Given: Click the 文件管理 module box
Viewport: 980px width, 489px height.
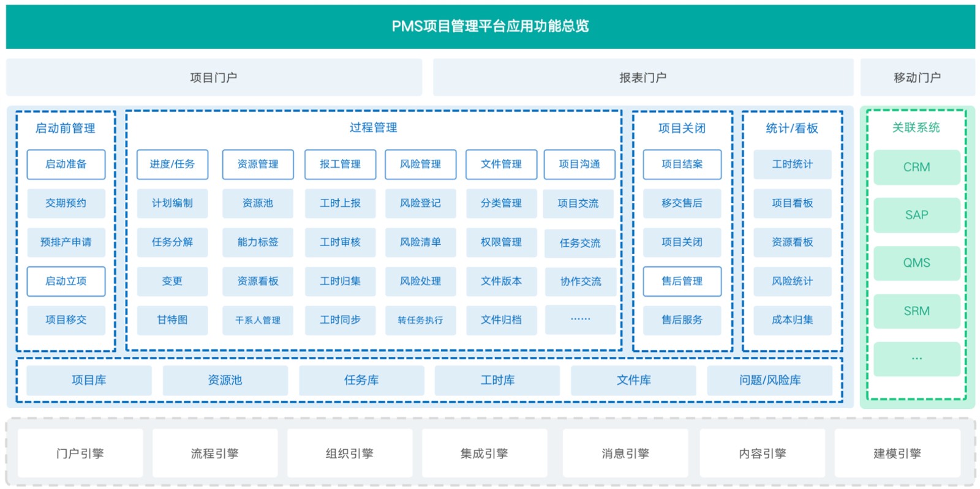Looking at the screenshot, I should tap(502, 164).
